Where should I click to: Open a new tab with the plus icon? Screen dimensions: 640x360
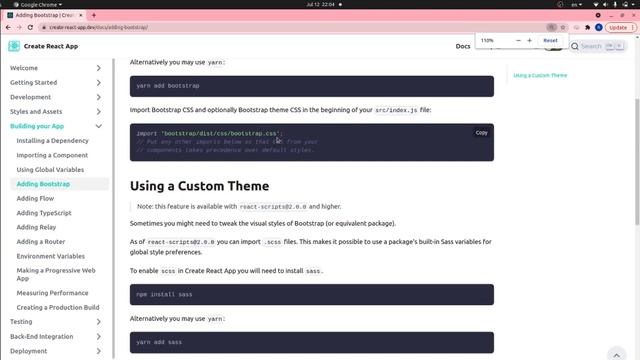[x=94, y=15]
